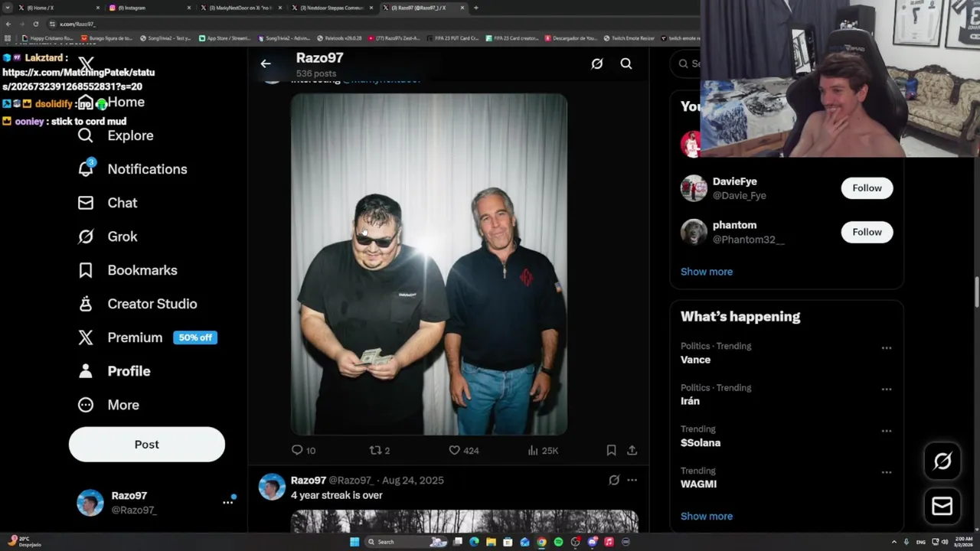Share the photo post
This screenshot has width=980, height=551.
pos(632,451)
